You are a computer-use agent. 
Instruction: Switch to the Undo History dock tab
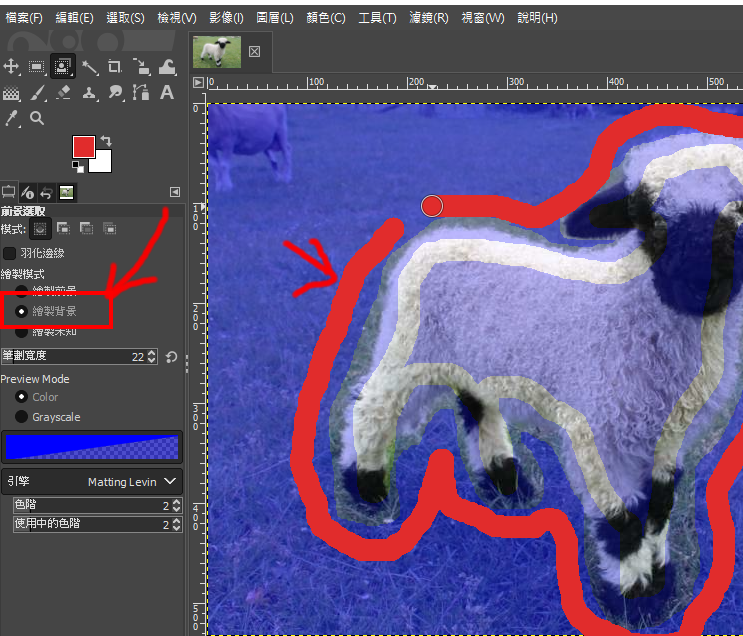46,192
